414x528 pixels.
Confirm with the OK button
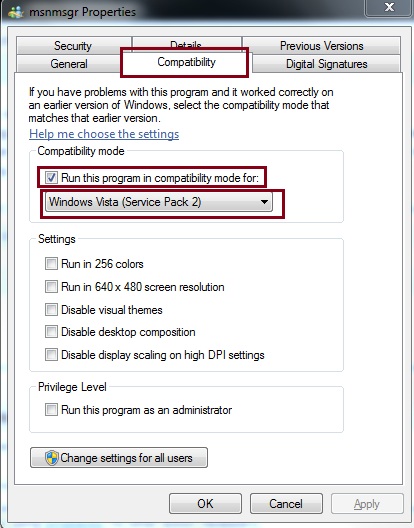pyautogui.click(x=205, y=504)
